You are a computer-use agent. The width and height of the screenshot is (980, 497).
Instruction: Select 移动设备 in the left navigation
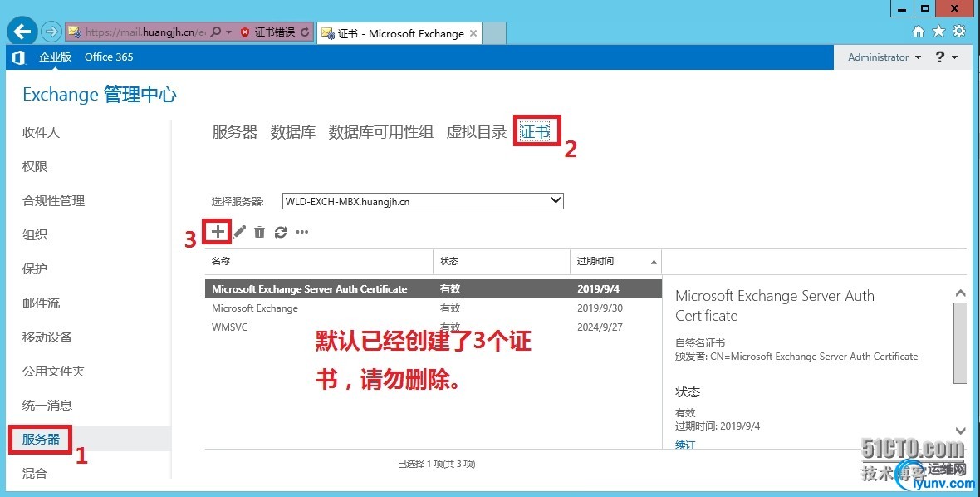pos(47,337)
